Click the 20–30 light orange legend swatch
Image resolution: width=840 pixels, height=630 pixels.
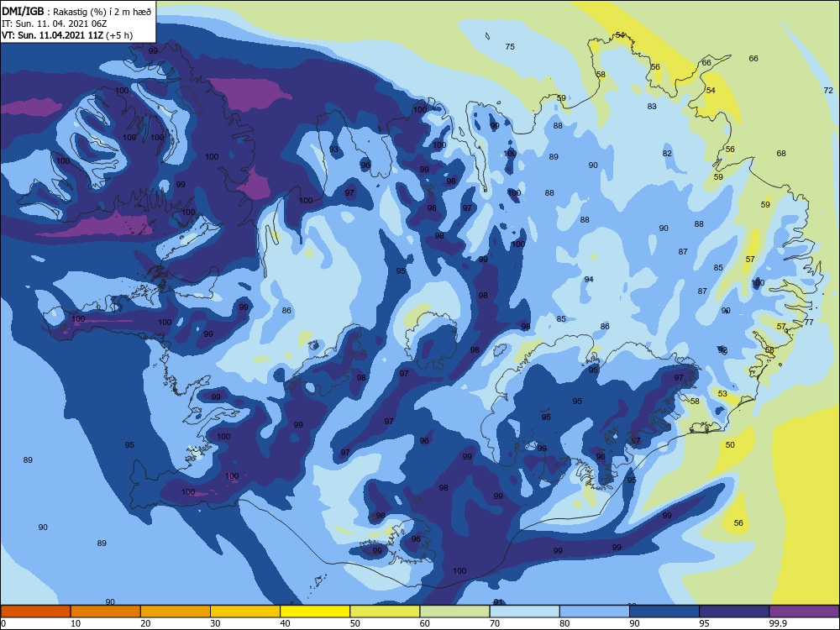pyautogui.click(x=176, y=612)
